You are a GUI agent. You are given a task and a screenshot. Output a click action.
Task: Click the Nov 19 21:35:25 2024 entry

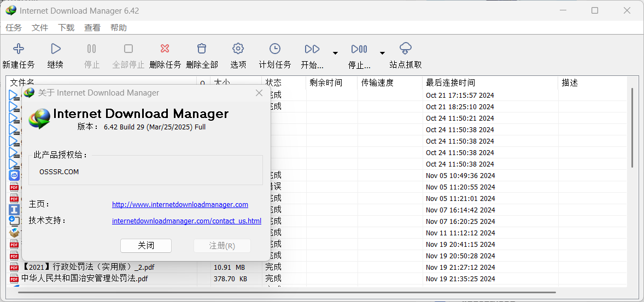coord(460,279)
